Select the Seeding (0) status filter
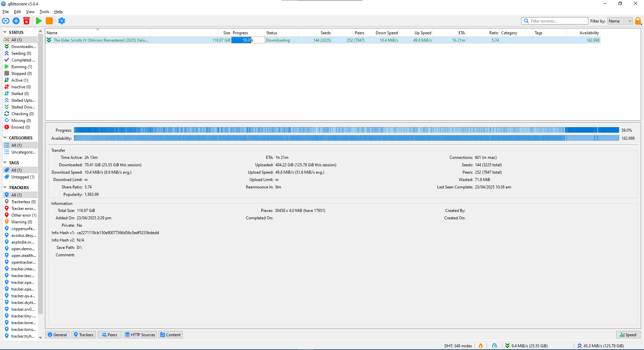This screenshot has width=644, height=350. pyautogui.click(x=20, y=53)
